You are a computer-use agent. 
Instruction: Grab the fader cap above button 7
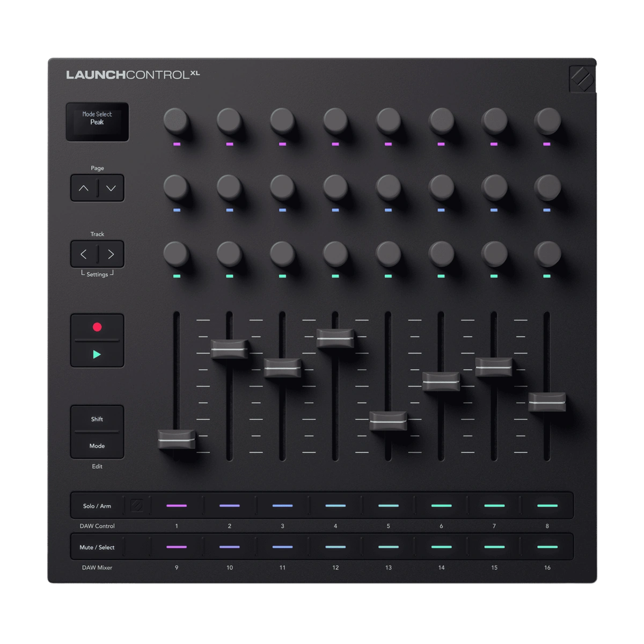494,367
